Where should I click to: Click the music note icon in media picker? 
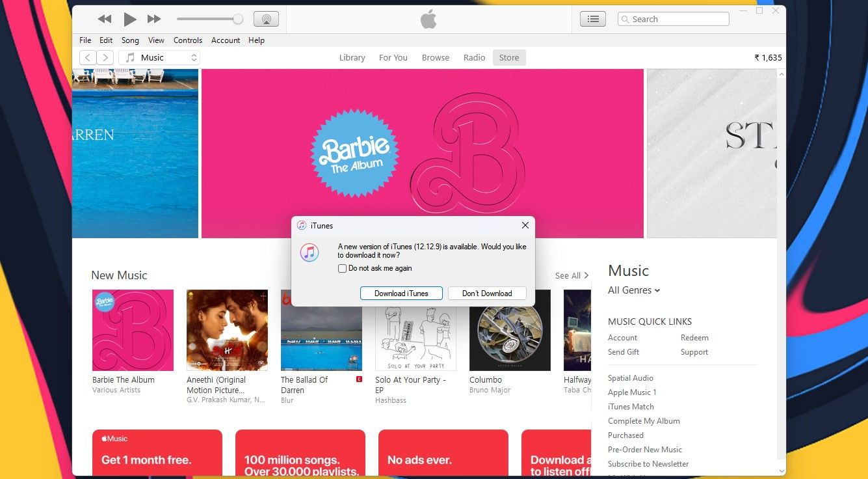[x=130, y=57]
